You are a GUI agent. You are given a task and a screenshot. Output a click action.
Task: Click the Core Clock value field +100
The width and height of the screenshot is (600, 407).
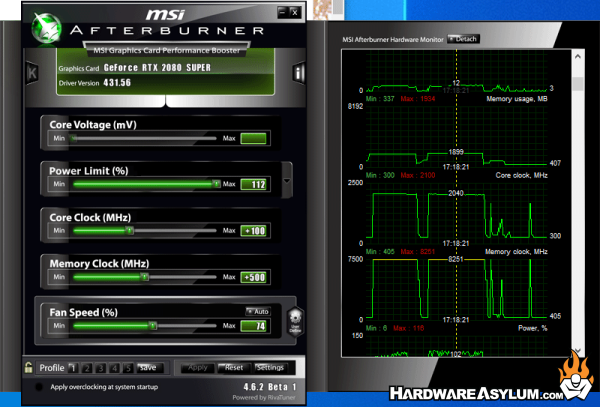click(x=253, y=231)
